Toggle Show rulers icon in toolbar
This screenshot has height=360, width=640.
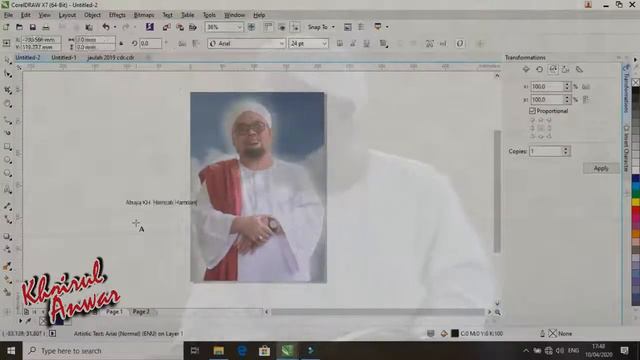(268, 27)
